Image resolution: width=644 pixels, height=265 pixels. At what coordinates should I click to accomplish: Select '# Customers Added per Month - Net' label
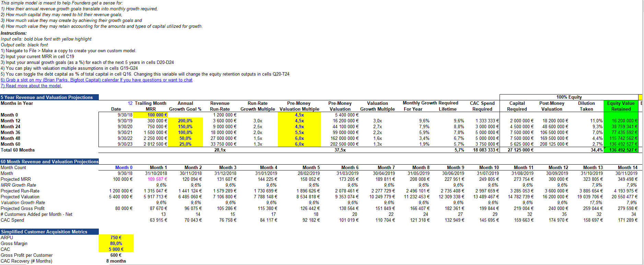[36, 214]
